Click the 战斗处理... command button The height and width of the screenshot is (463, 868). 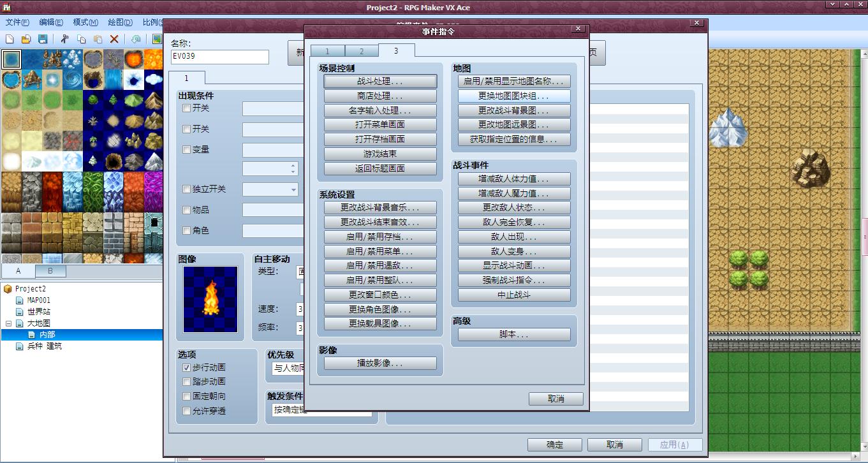[x=380, y=82]
